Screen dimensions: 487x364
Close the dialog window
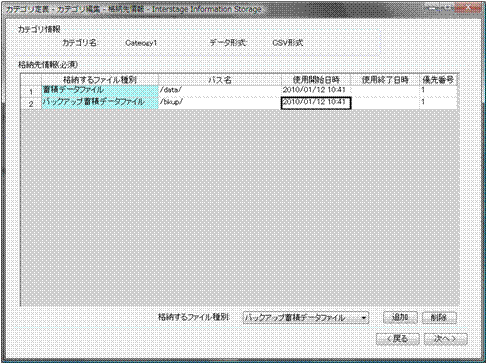[468, 8]
